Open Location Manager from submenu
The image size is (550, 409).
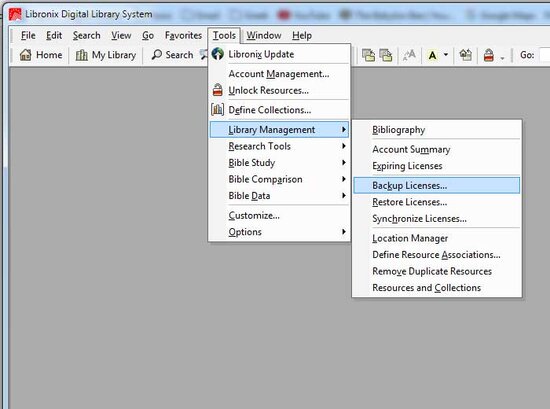click(437, 238)
